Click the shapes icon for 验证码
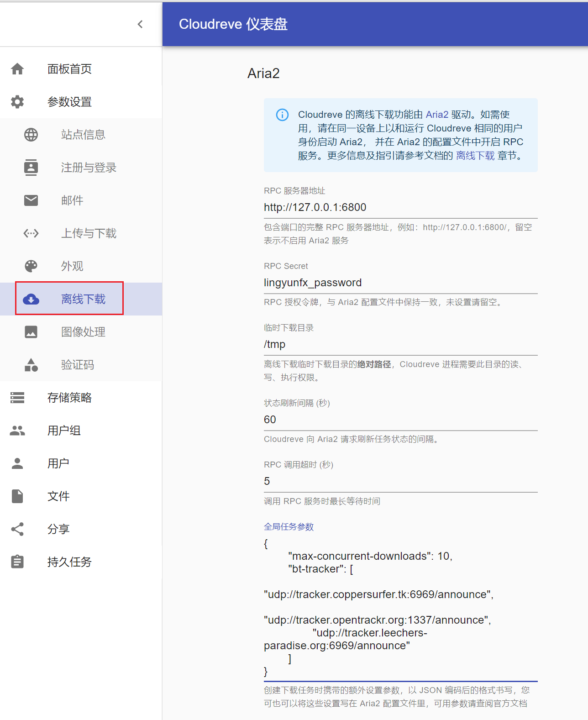 point(31,365)
